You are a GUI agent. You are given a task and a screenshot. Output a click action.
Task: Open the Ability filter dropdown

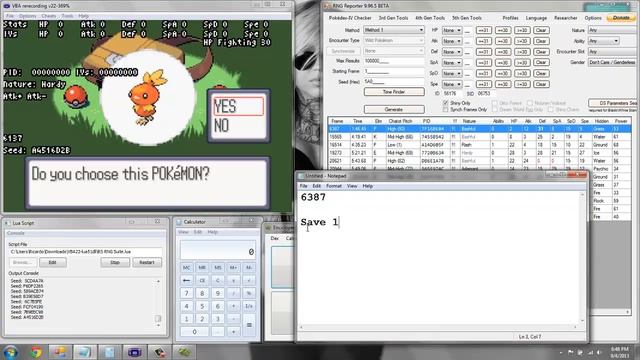604,41
